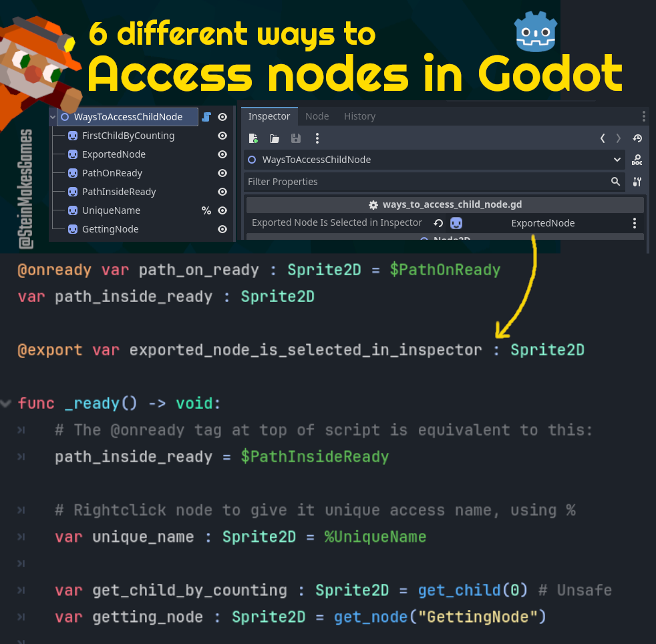Click the ExportedNode Sprite2D icon in tree

73,154
